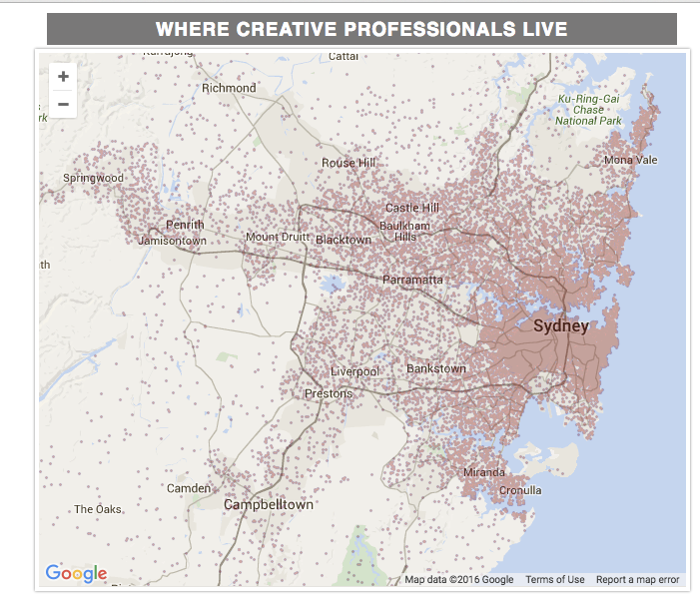
Task: Click the Campbelltown label on the map
Action: 269,504
